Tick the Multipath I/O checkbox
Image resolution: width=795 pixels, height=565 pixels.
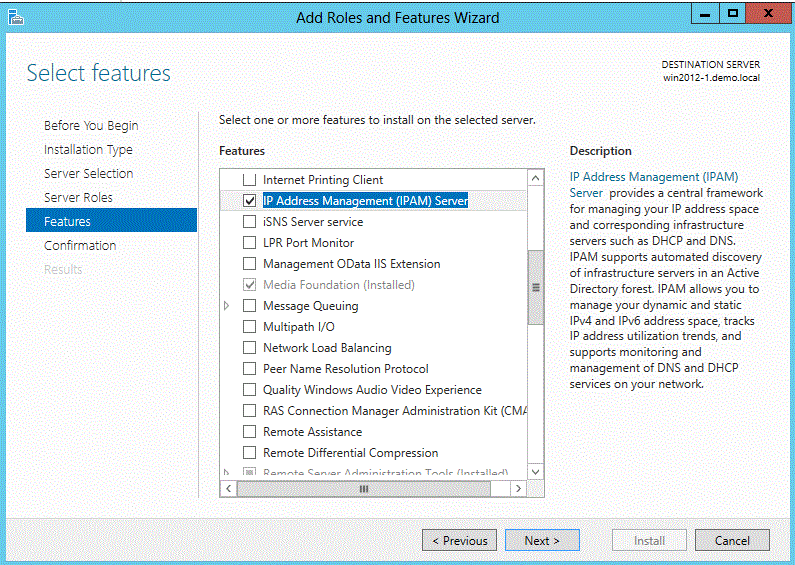250,327
